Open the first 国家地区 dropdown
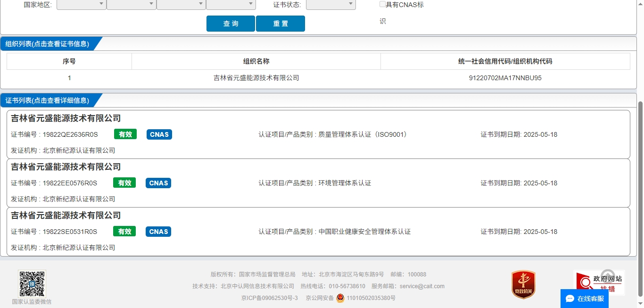This screenshot has width=644, height=308. [x=82, y=4]
